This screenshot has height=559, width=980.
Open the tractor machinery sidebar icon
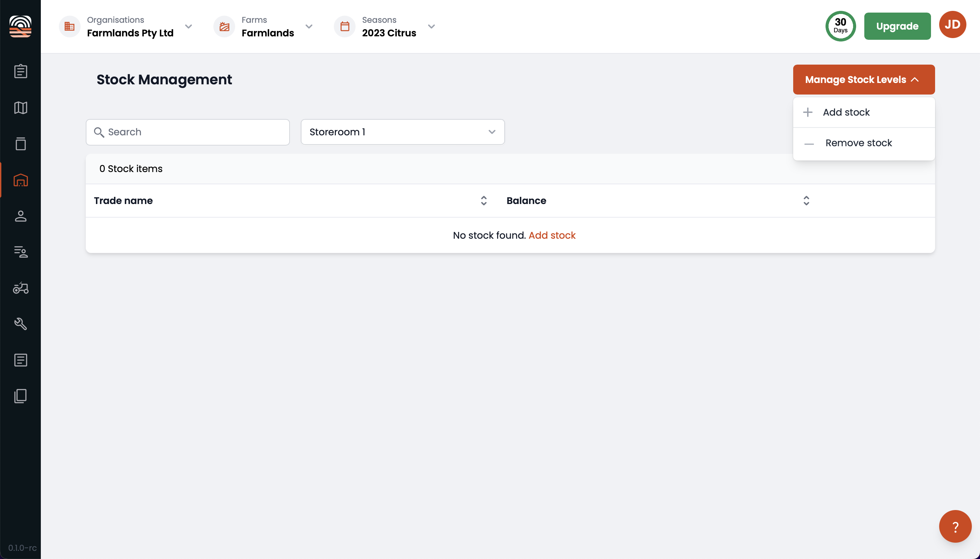pos(20,288)
